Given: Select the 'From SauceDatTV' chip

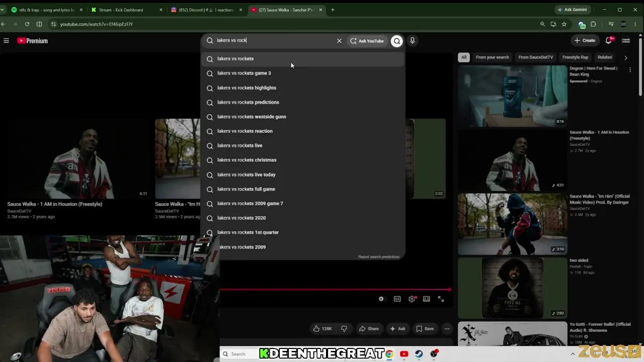Looking at the screenshot, I should (535, 57).
